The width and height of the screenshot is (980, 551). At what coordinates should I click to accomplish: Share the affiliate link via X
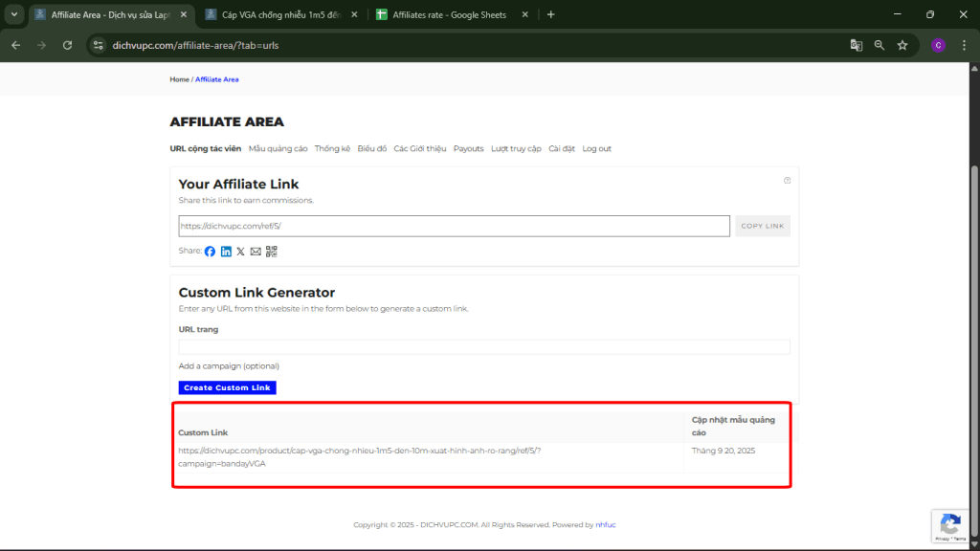[x=240, y=252]
